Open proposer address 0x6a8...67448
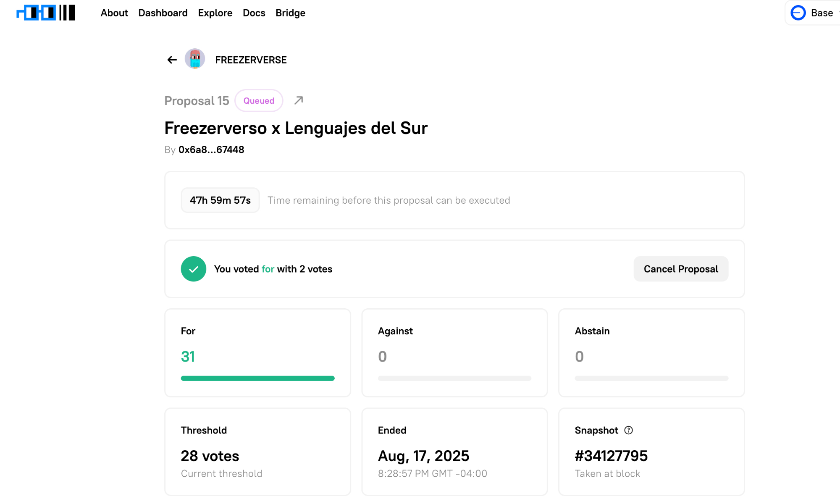840x504 pixels. pos(211,150)
